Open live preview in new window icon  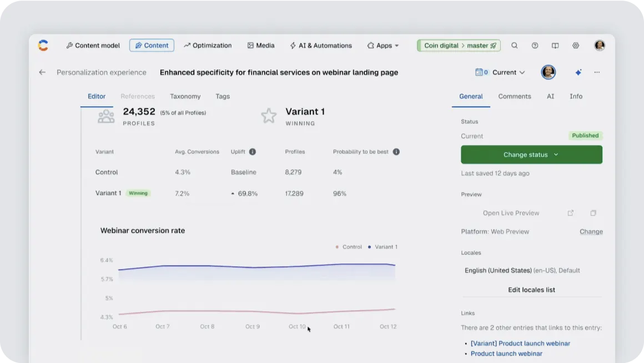pos(570,213)
